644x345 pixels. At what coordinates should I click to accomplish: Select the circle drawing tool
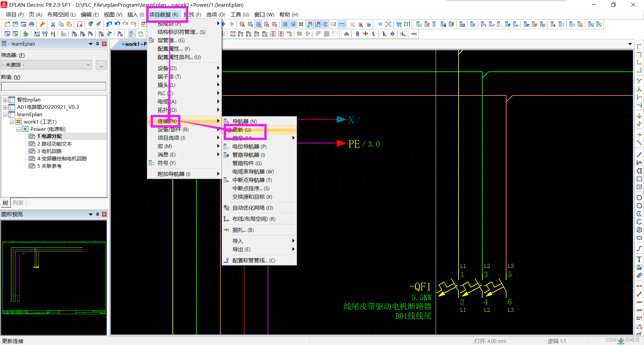(639, 198)
